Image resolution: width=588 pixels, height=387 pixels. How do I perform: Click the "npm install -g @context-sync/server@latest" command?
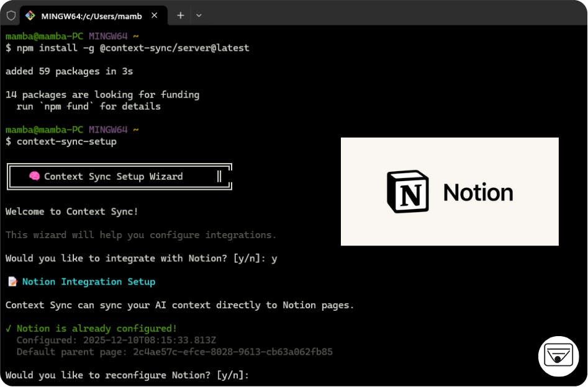coord(133,48)
